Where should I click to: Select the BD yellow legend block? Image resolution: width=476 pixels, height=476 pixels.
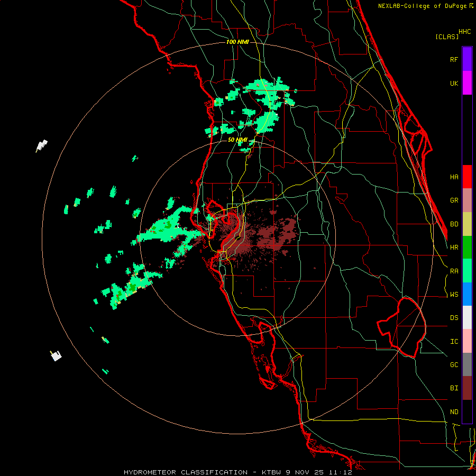467,224
